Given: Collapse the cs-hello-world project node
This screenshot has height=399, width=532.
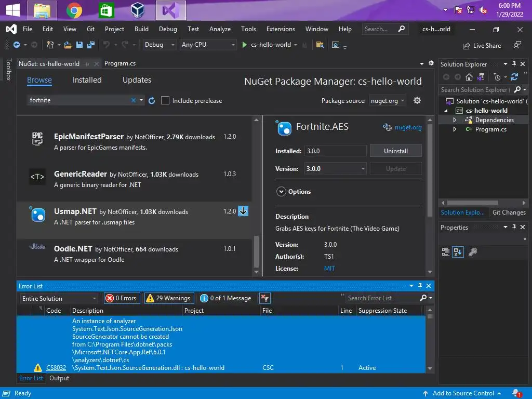Looking at the screenshot, I should [446, 111].
